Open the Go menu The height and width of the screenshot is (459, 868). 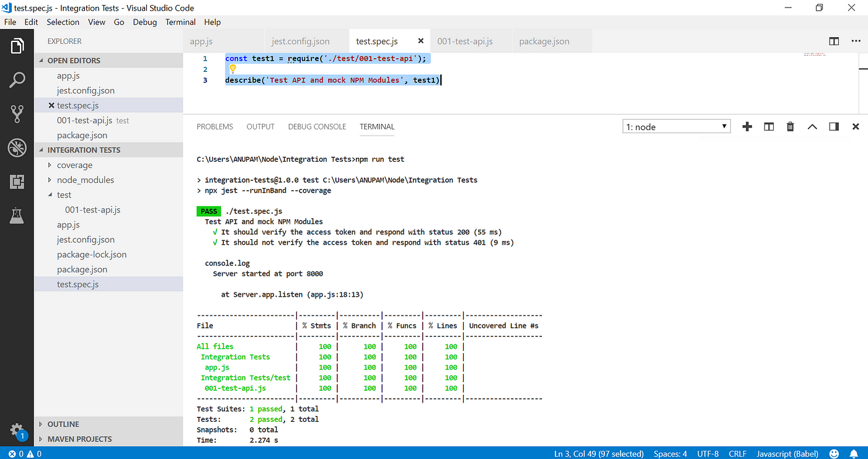pos(119,22)
